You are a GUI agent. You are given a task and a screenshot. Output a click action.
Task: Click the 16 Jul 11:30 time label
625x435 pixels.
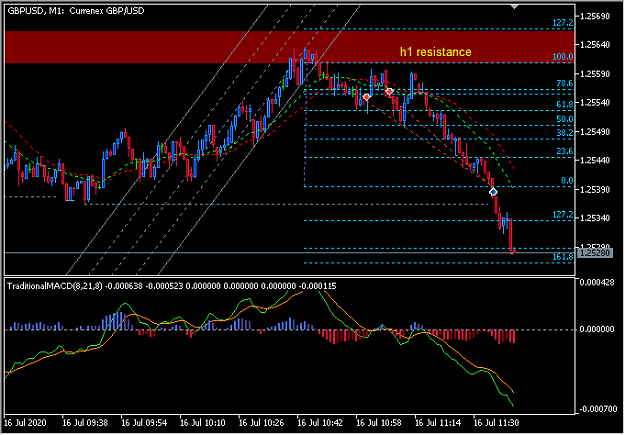[496, 423]
